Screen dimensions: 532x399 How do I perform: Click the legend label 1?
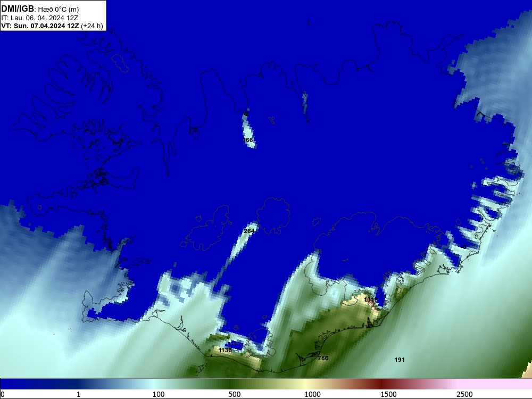78,394
